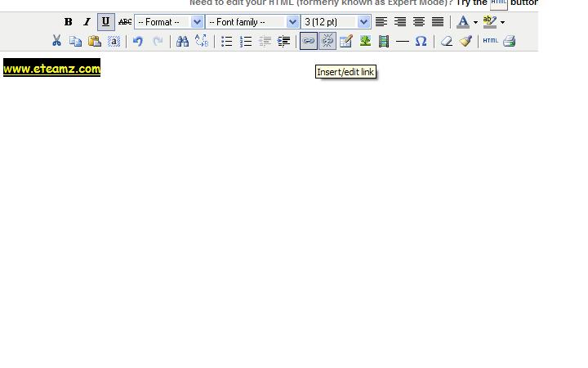Click the highlighted www.eteamz.com text
This screenshot has height=368, width=588.
pos(51,68)
